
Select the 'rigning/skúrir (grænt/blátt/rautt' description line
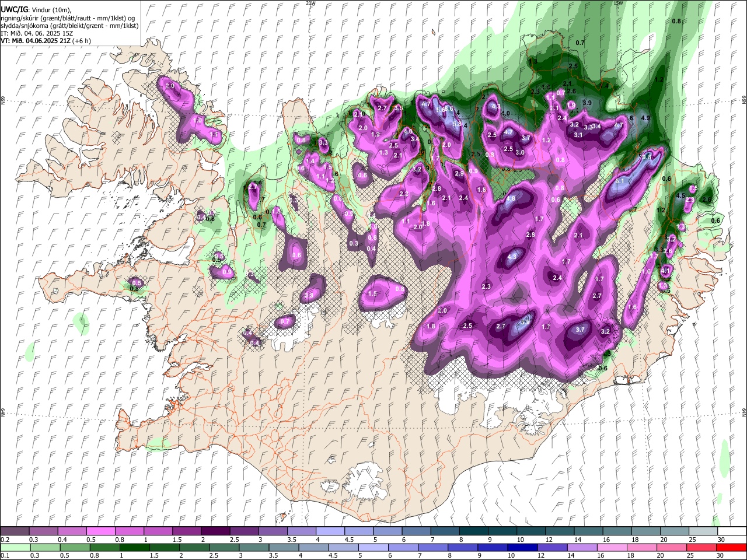coord(68,18)
